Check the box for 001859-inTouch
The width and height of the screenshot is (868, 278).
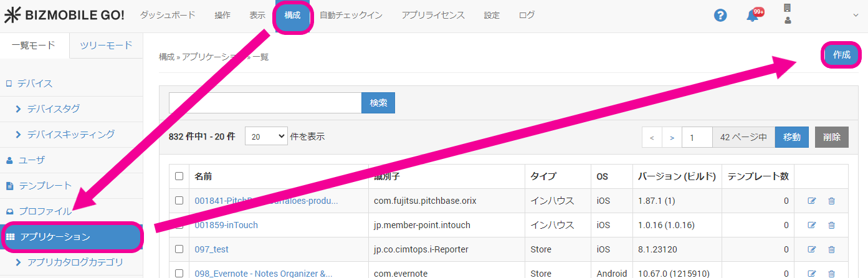pyautogui.click(x=179, y=225)
